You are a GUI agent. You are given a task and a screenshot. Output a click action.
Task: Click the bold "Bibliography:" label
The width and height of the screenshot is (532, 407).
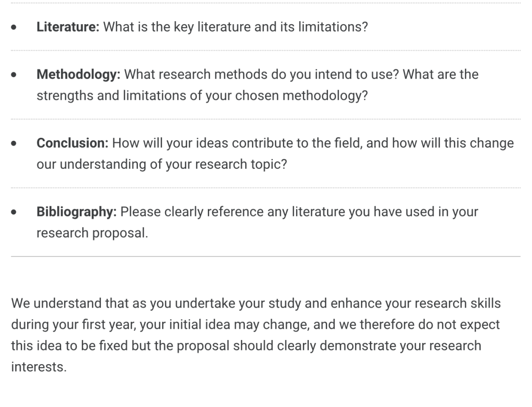click(x=76, y=212)
